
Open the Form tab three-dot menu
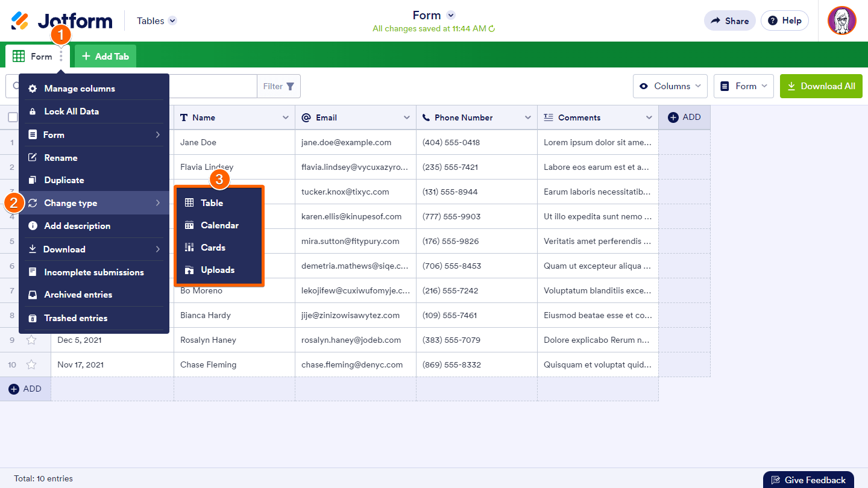(x=61, y=57)
